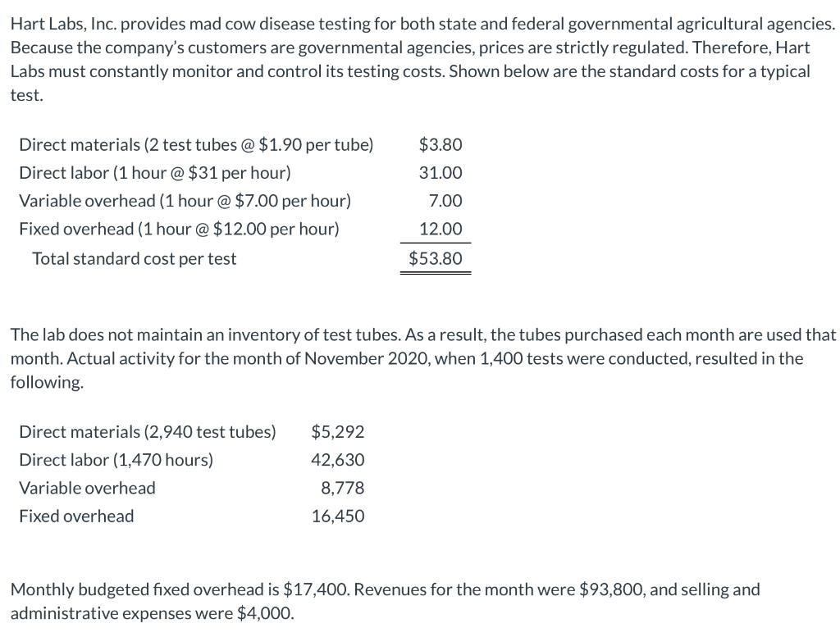The height and width of the screenshot is (637, 840).
Task: Select the 'Direct materials (2,940 test tubes)' label
Action: pyautogui.click(x=147, y=432)
